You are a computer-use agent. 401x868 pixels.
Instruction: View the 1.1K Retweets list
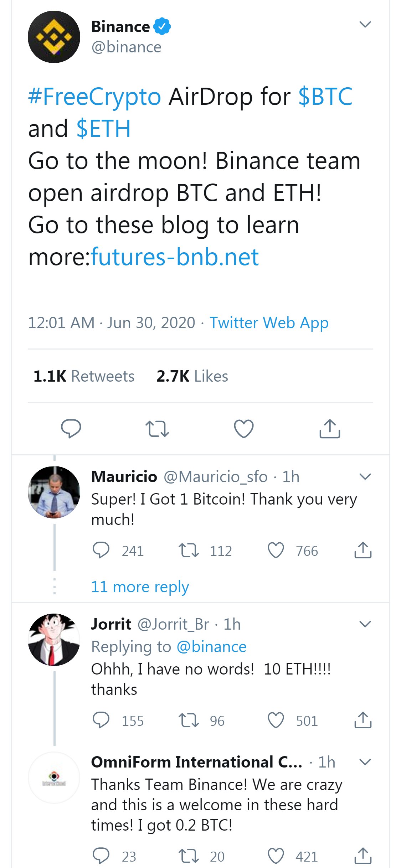pos(84,376)
